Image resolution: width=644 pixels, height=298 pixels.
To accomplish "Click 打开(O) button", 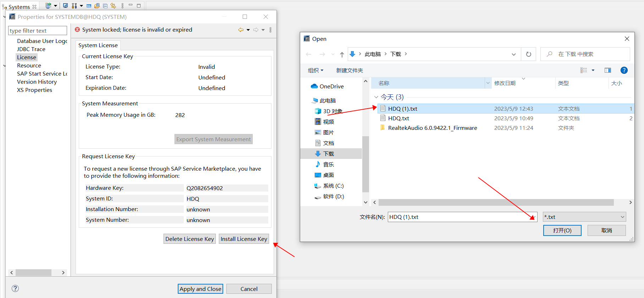I will tap(562, 230).
